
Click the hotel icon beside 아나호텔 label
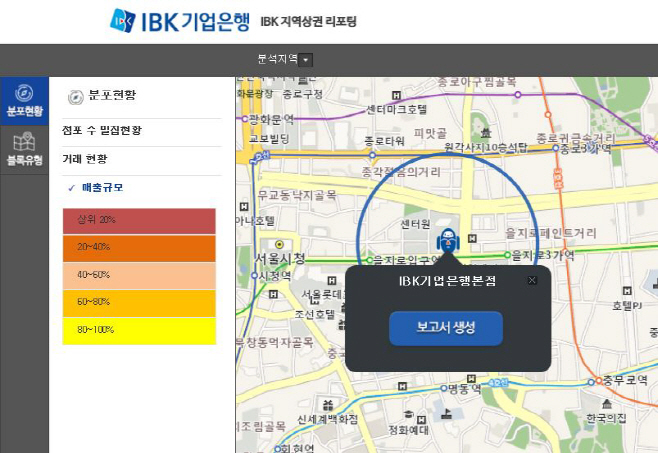pos(244,207)
